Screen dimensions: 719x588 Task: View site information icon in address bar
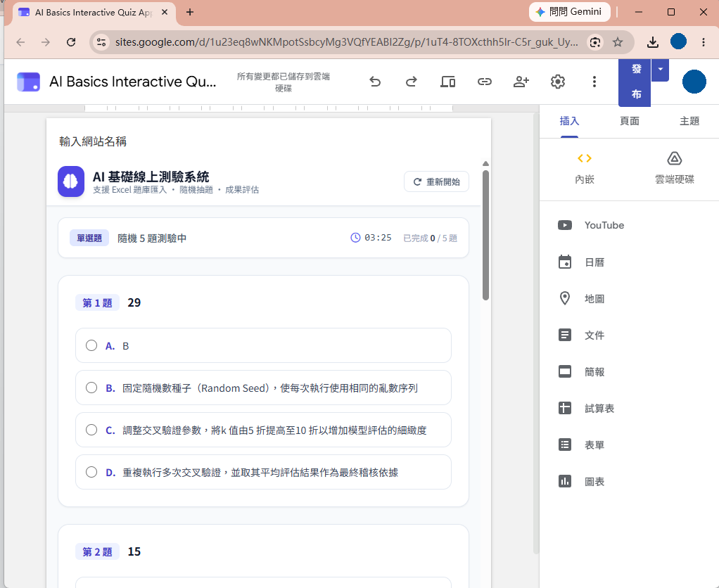tap(101, 42)
